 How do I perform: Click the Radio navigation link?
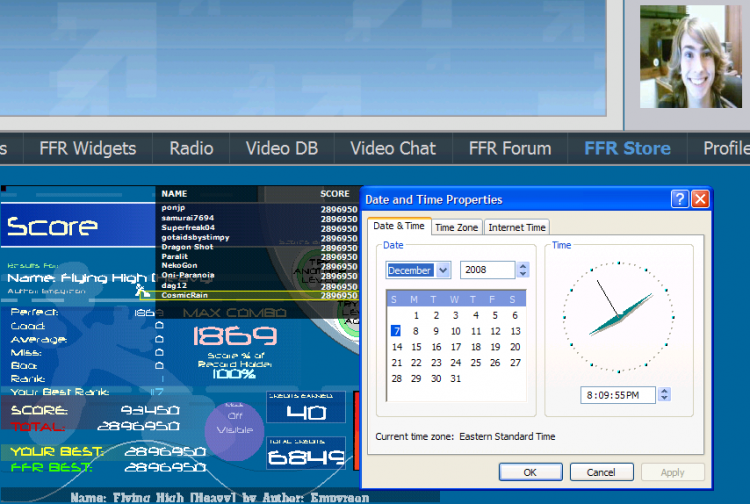[191, 148]
